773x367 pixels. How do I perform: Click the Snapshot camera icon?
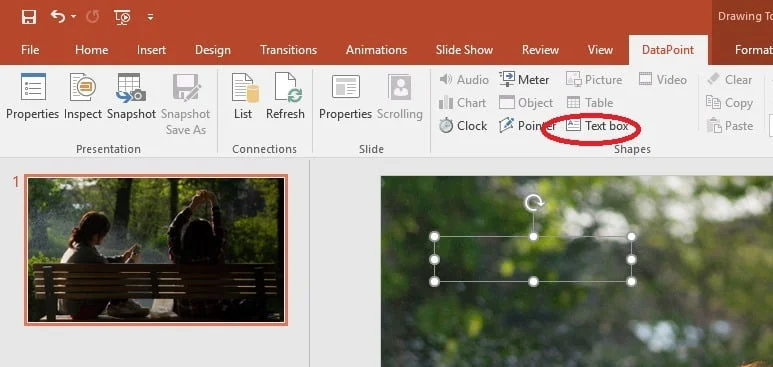131,87
